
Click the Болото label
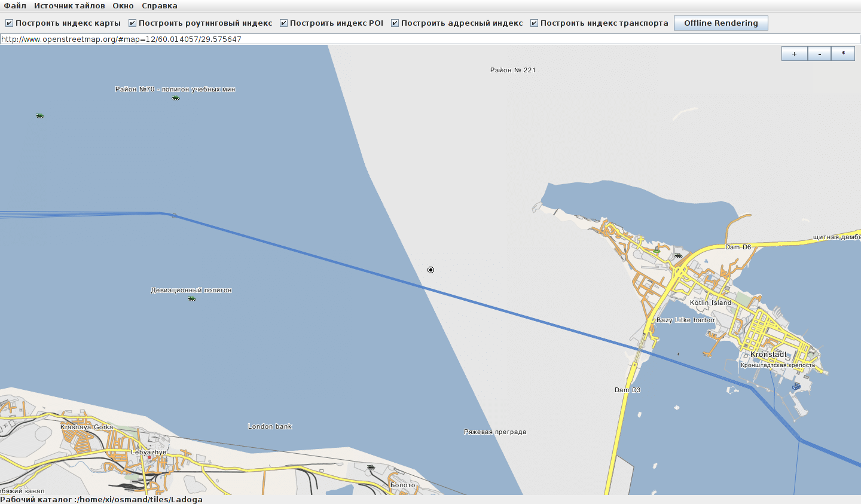coord(402,485)
